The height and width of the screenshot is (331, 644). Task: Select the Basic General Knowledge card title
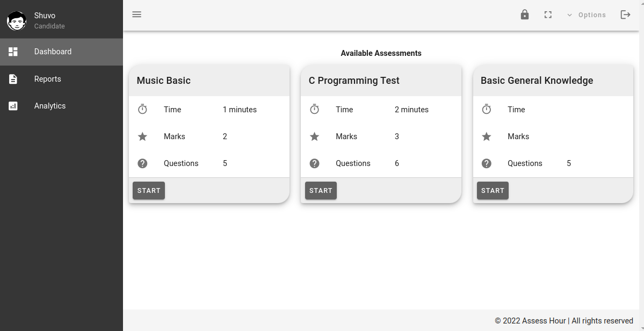point(537,81)
